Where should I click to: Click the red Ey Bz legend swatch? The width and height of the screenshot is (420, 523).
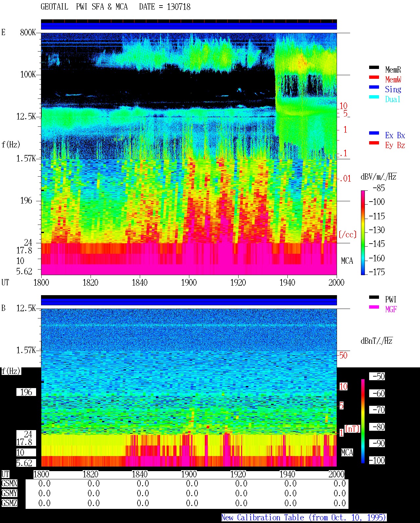[x=374, y=143]
